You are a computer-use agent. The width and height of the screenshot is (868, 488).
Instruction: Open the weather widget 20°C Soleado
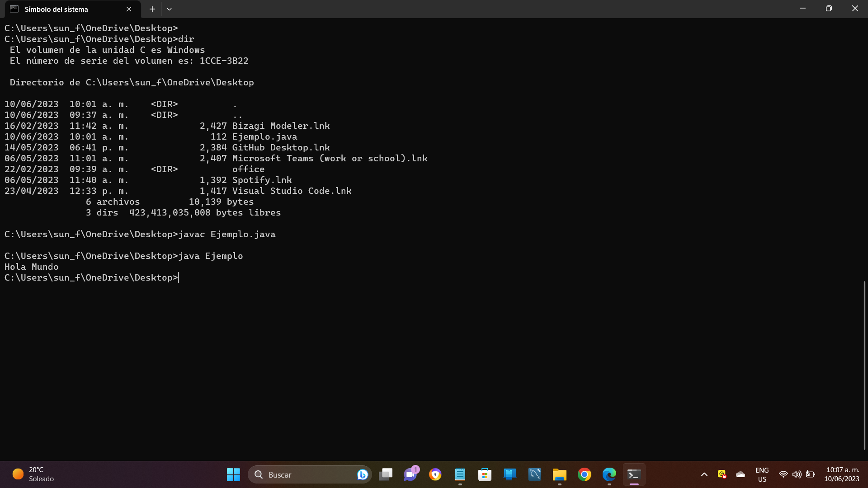click(33, 474)
